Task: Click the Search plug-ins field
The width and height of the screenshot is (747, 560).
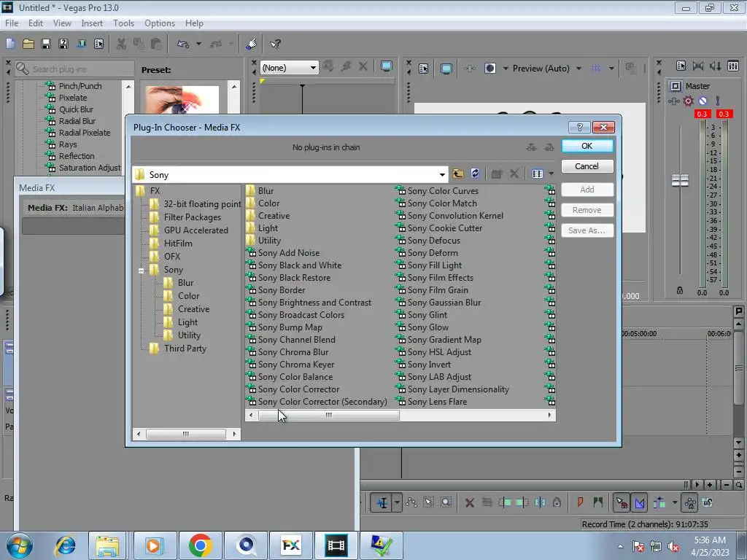Action: point(74,69)
